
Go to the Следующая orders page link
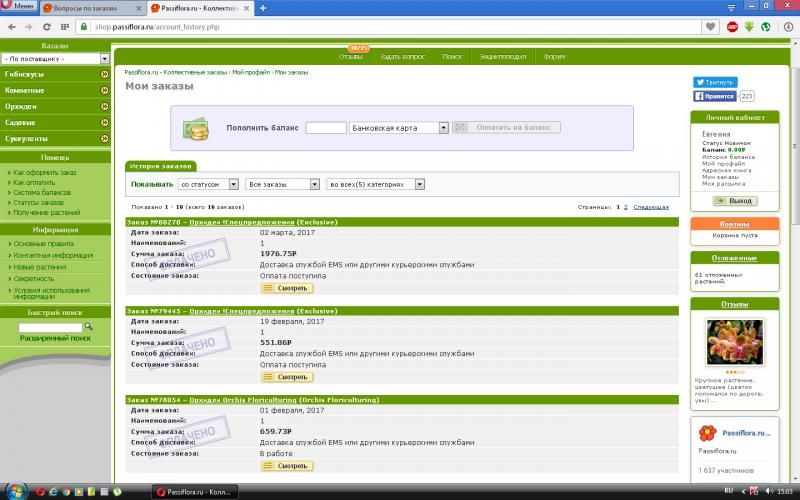click(x=651, y=207)
